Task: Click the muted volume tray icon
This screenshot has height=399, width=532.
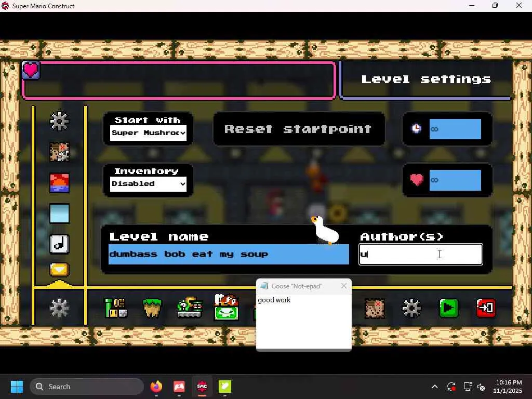Action: click(x=481, y=387)
